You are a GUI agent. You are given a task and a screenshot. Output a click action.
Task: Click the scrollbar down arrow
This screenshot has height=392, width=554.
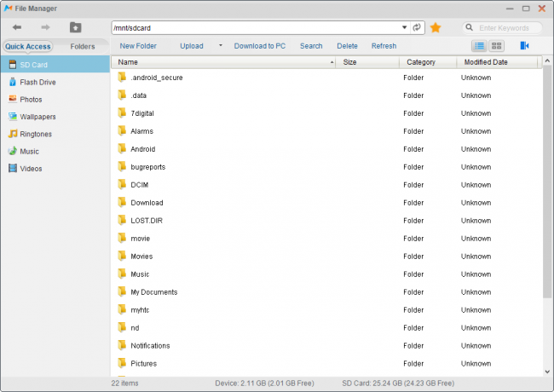(547, 372)
